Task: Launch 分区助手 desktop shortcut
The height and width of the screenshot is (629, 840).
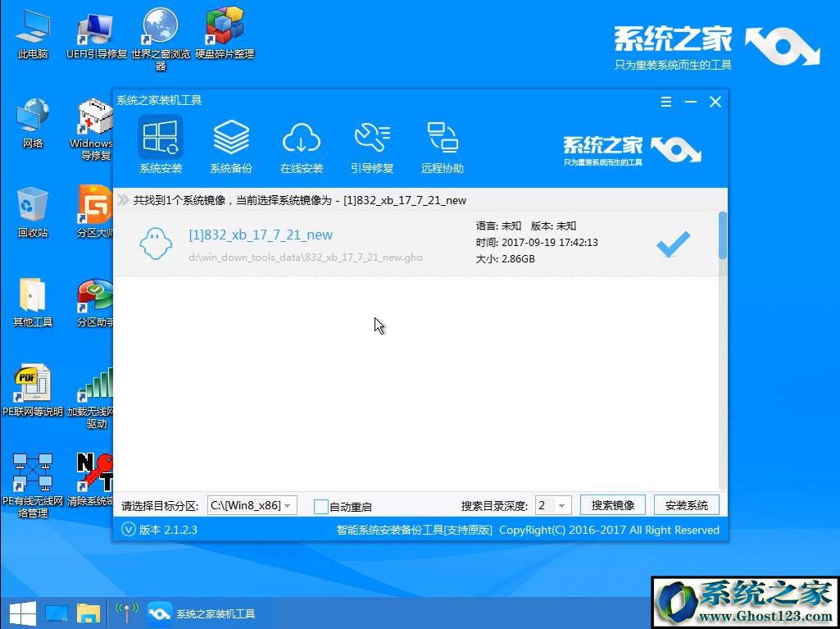Action: tap(95, 302)
